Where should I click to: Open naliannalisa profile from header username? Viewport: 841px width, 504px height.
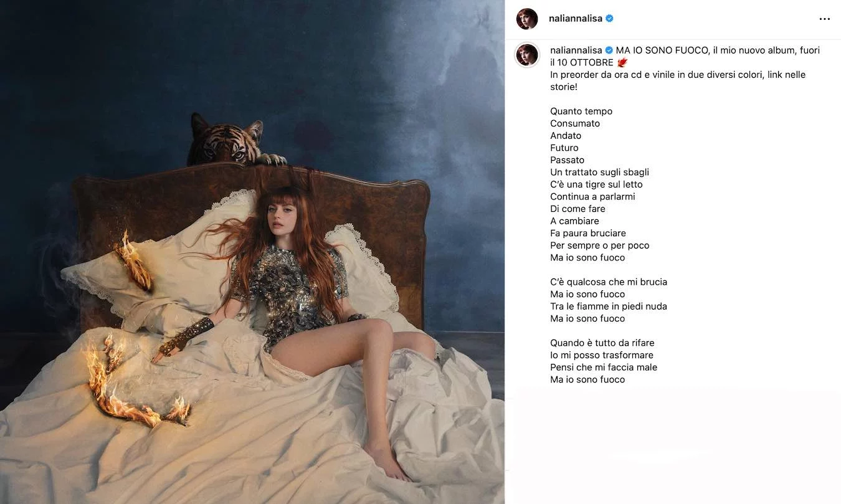(x=576, y=19)
